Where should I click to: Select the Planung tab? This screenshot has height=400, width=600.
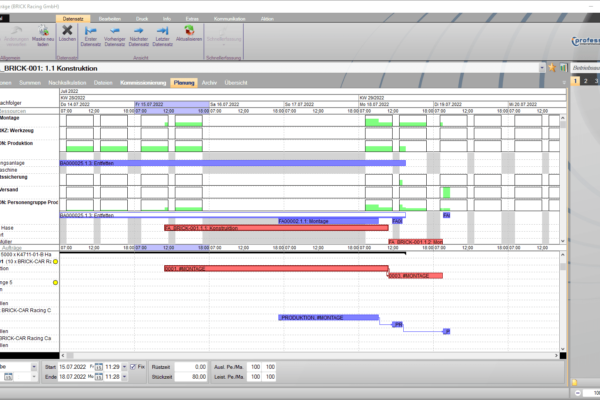184,83
